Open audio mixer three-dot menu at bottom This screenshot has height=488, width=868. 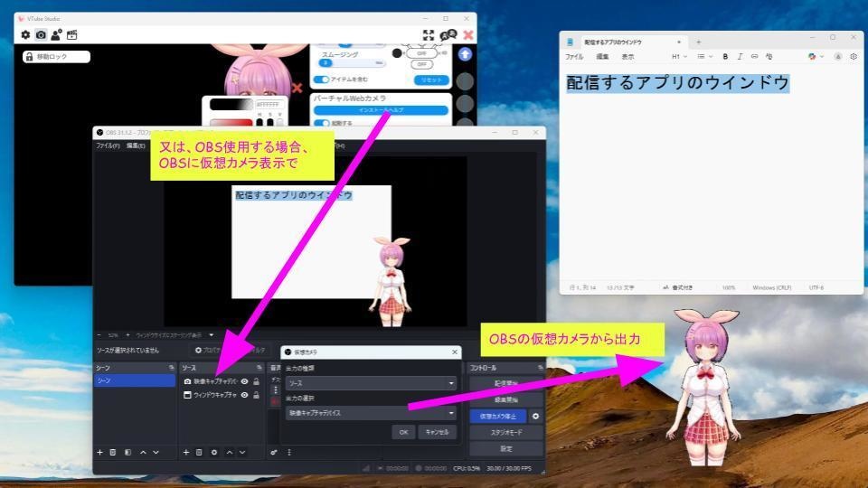click(289, 452)
